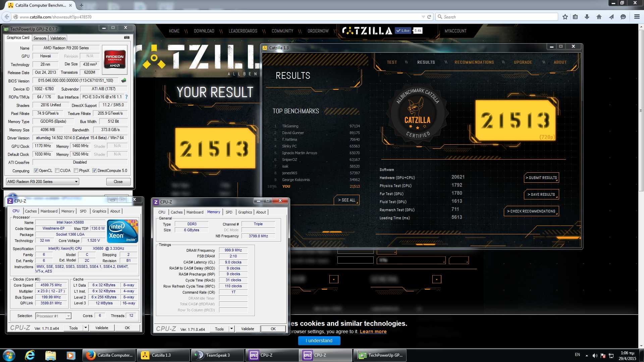Viewport: 644px width, 362px height.
Task: Switch to the Sensors tab in GPU-Z
Action: tap(40, 38)
